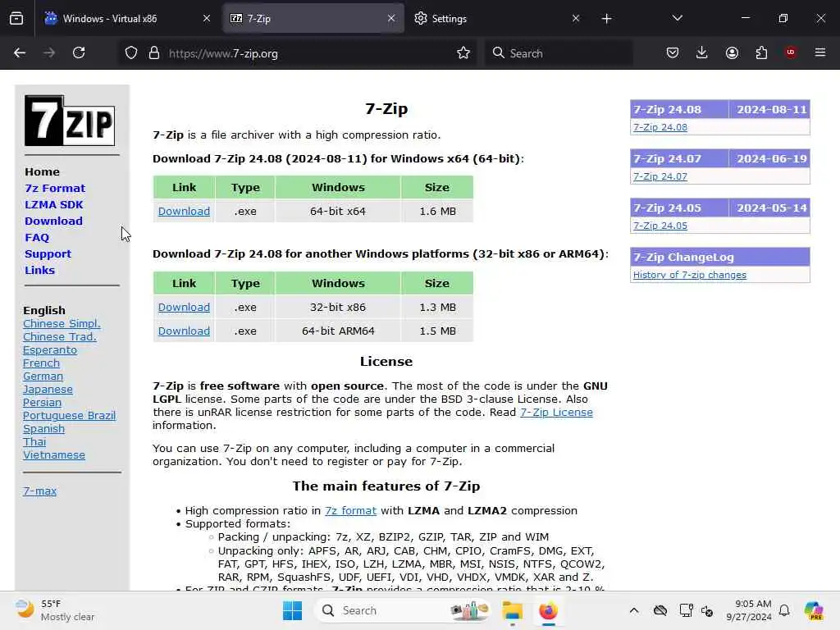Open the extensions puzzle icon
This screenshot has height=630, width=840.
(x=761, y=53)
